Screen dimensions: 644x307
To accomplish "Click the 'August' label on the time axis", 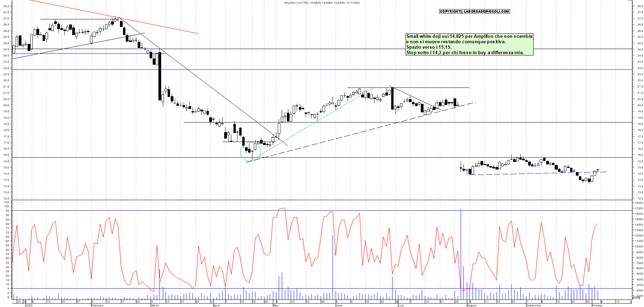I will point(472,305).
